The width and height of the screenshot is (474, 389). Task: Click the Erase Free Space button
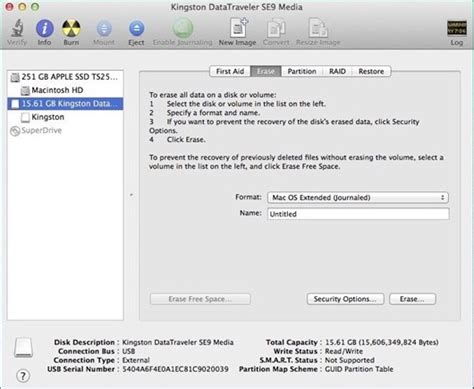[x=200, y=299]
